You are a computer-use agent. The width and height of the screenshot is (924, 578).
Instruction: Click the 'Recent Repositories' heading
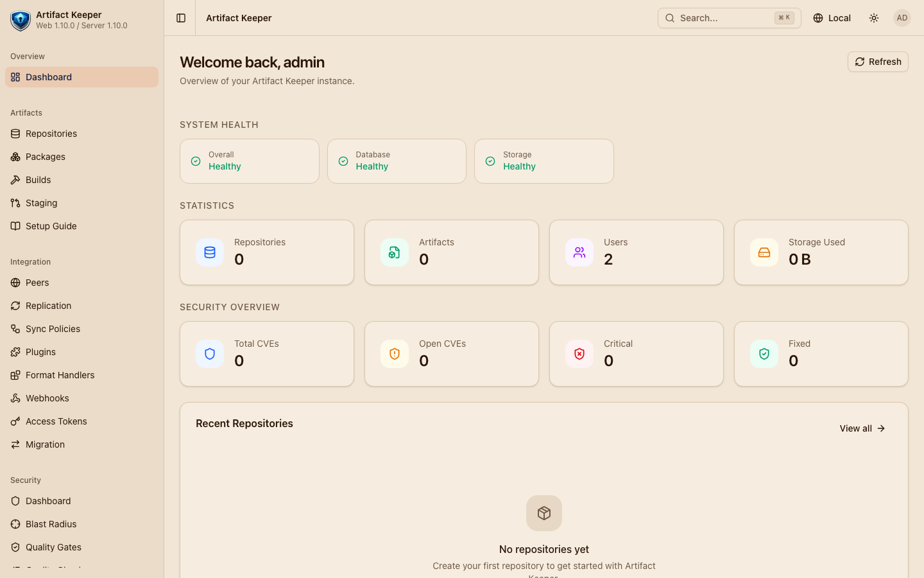(244, 423)
